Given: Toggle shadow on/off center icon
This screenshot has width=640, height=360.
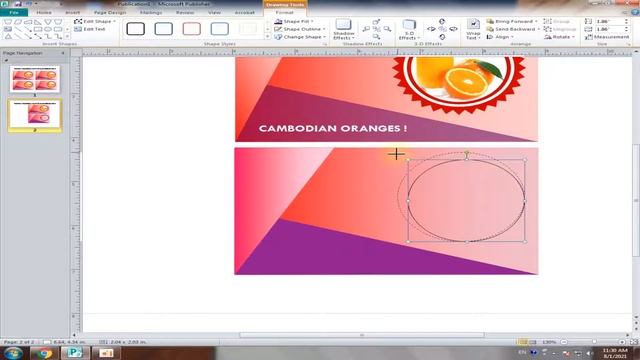Looking at the screenshot, I should pos(376,29).
